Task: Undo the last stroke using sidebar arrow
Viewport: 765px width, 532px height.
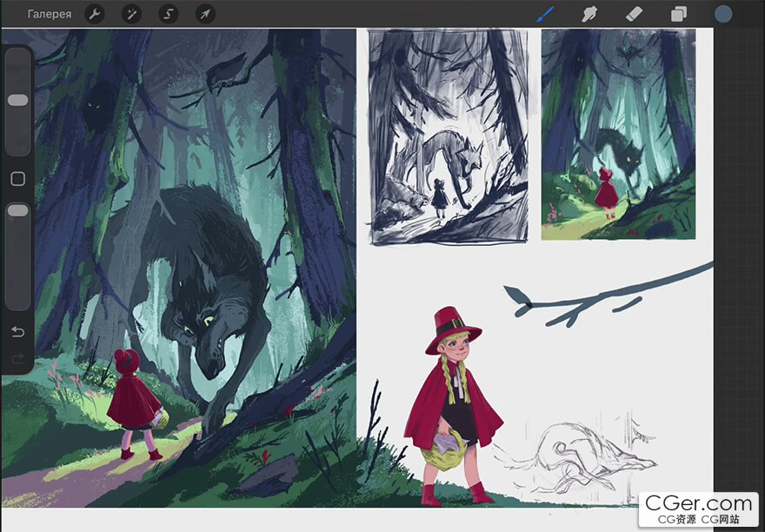Action: 17,332
